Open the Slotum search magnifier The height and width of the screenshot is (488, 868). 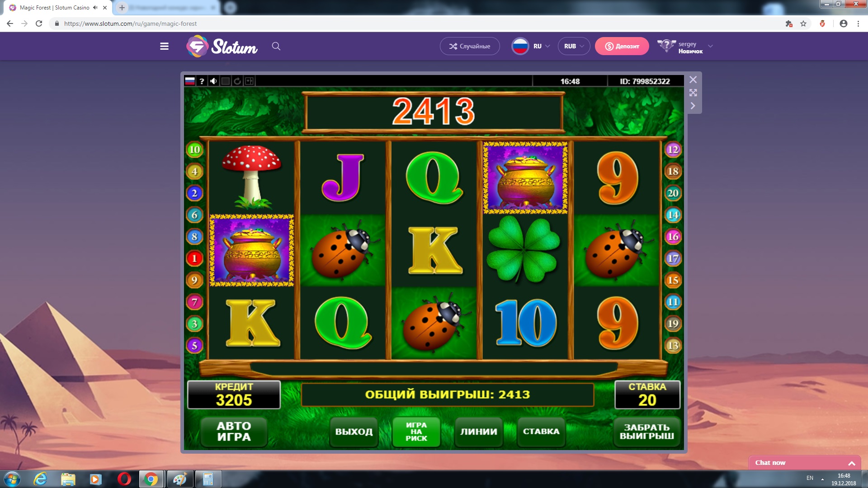pyautogui.click(x=276, y=46)
